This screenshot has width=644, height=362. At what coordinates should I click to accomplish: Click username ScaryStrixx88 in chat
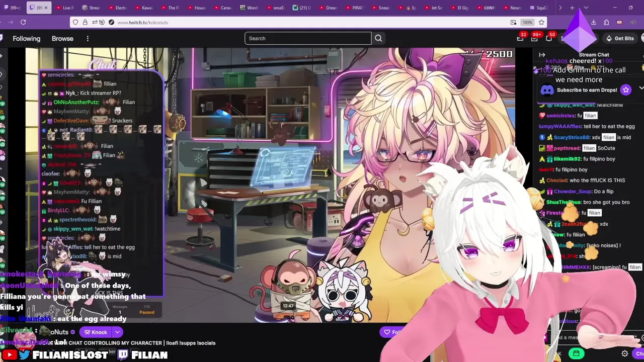tap(571, 137)
